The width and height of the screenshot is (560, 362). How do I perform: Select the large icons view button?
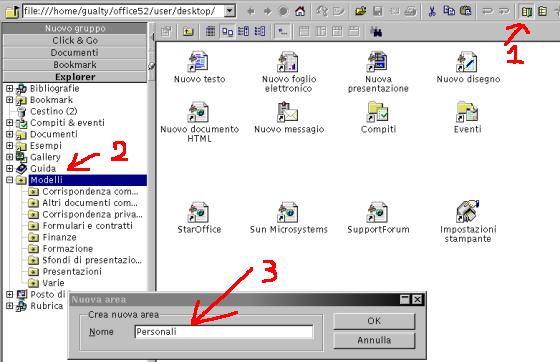click(227, 32)
